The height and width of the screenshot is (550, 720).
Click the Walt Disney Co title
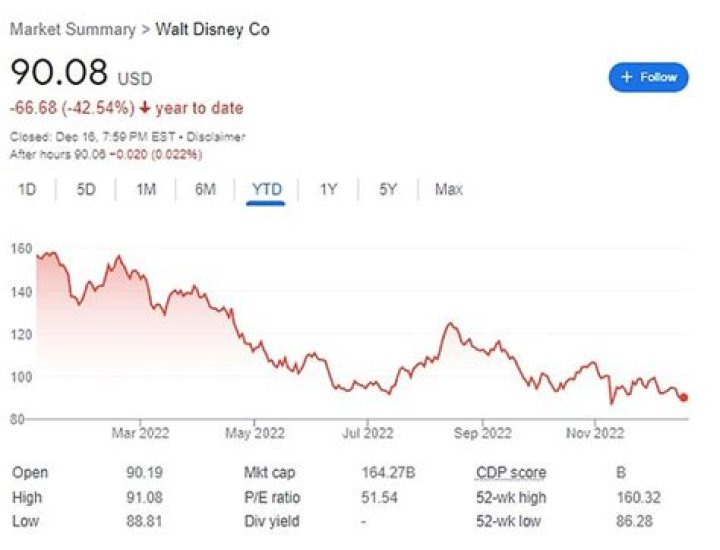point(212,29)
